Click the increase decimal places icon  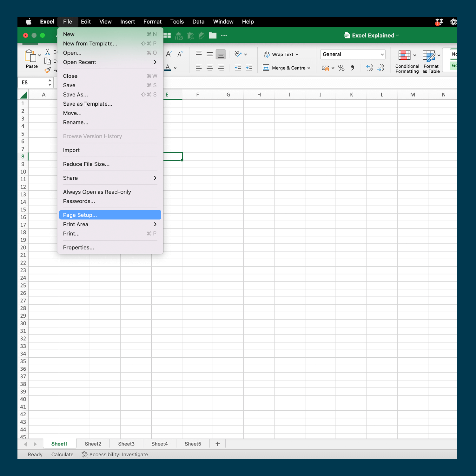(369, 68)
